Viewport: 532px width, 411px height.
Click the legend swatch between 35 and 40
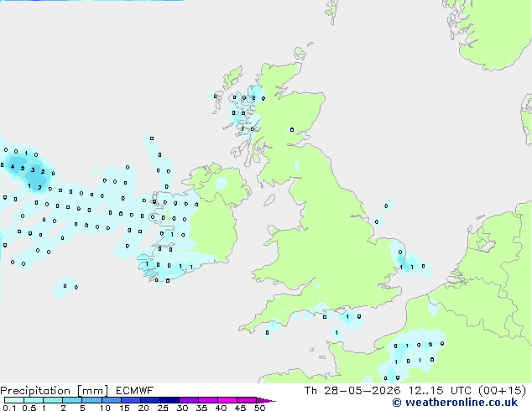click(x=208, y=400)
